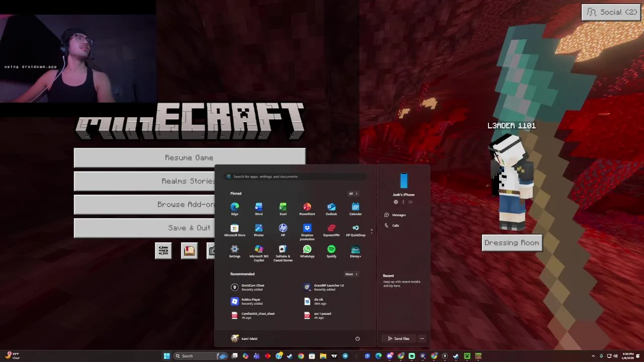644x362 pixels.
Task: Launch Disney+ pinned app
Action: click(x=355, y=251)
